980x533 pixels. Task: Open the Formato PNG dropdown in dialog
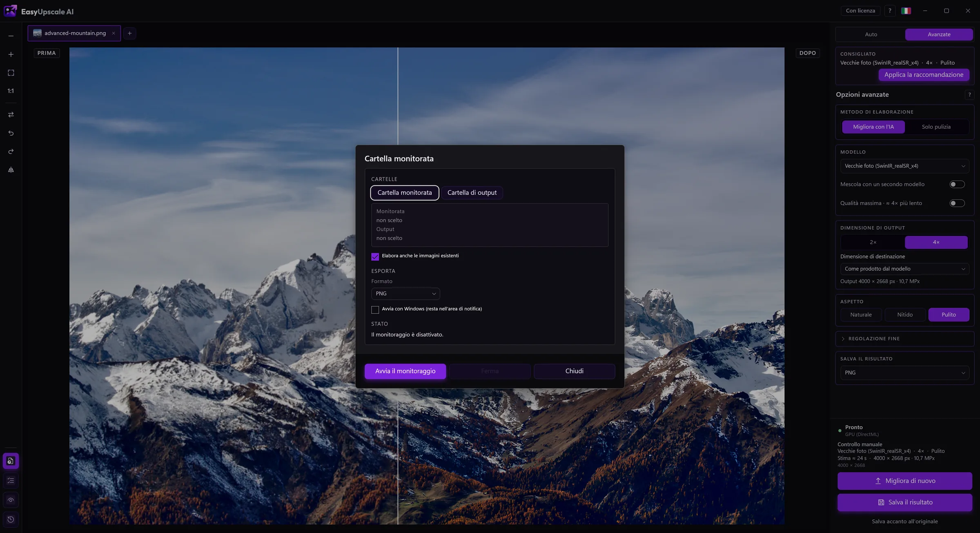click(405, 294)
